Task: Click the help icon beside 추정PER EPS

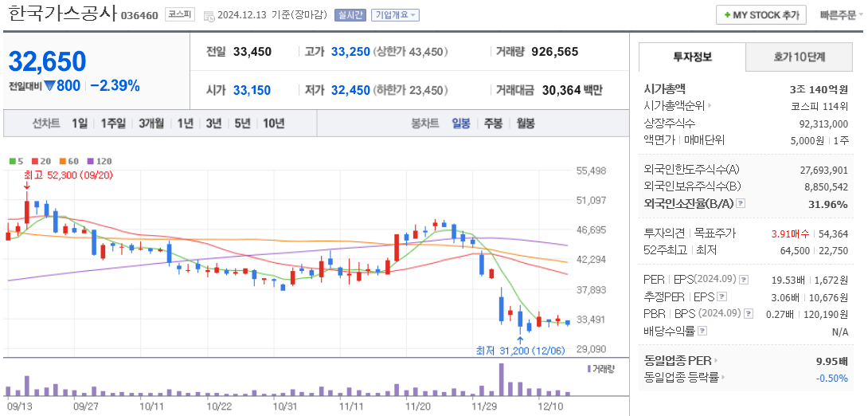Action: (722, 296)
